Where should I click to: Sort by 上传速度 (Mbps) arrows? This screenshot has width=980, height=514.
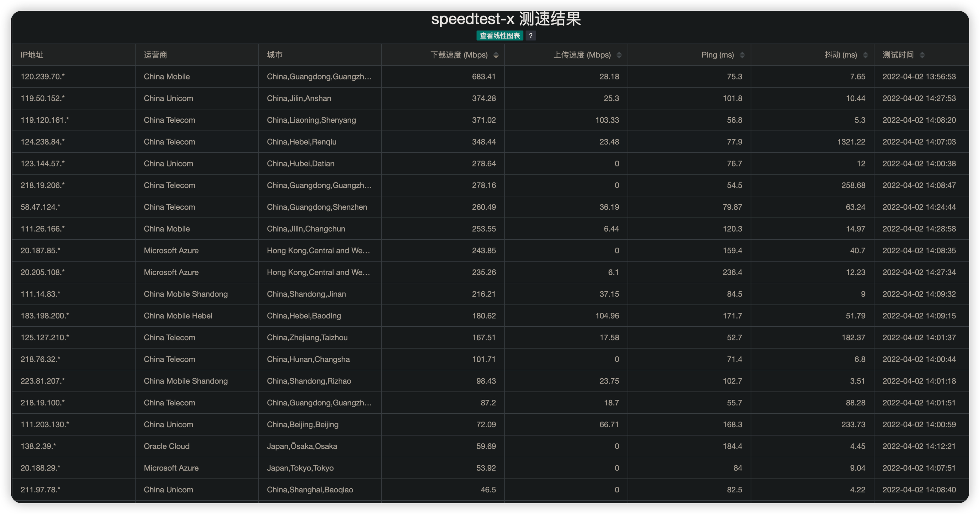[619, 55]
